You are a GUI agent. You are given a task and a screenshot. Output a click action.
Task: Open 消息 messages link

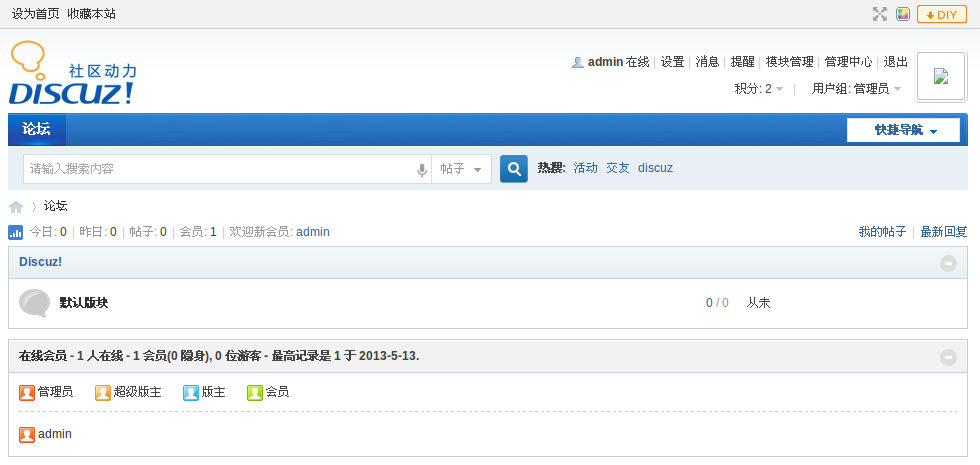tap(708, 62)
